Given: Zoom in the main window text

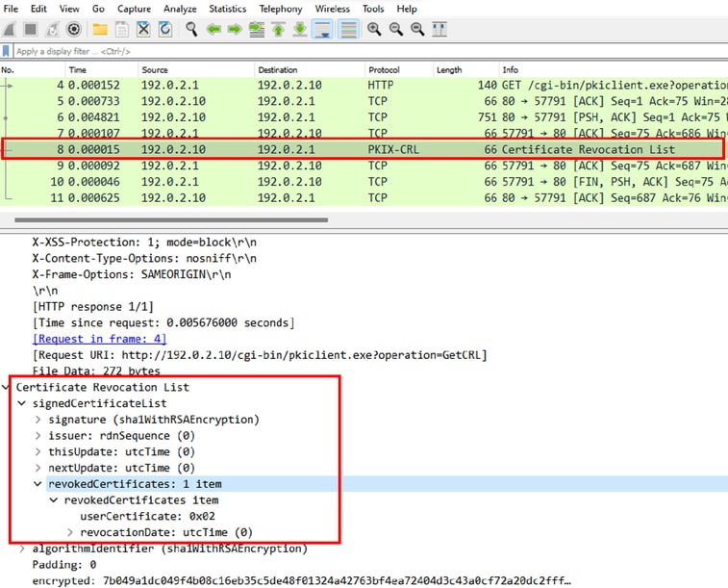Looking at the screenshot, I should coord(374,29).
